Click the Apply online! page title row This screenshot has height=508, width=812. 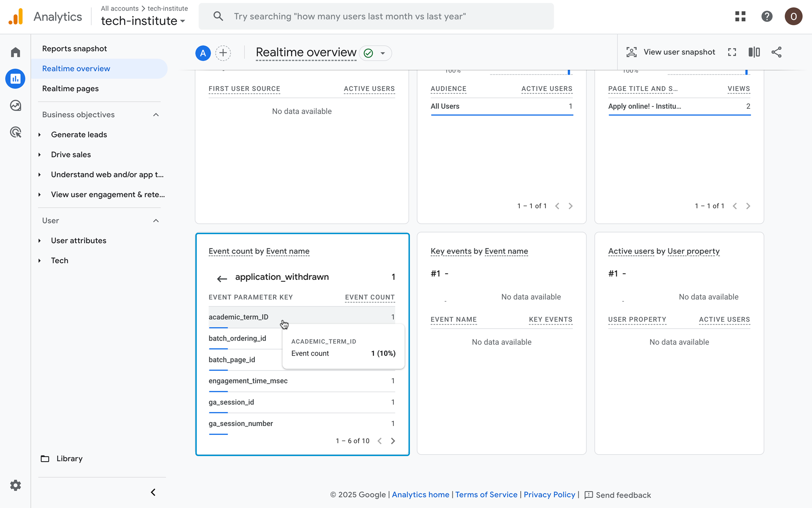(679, 106)
